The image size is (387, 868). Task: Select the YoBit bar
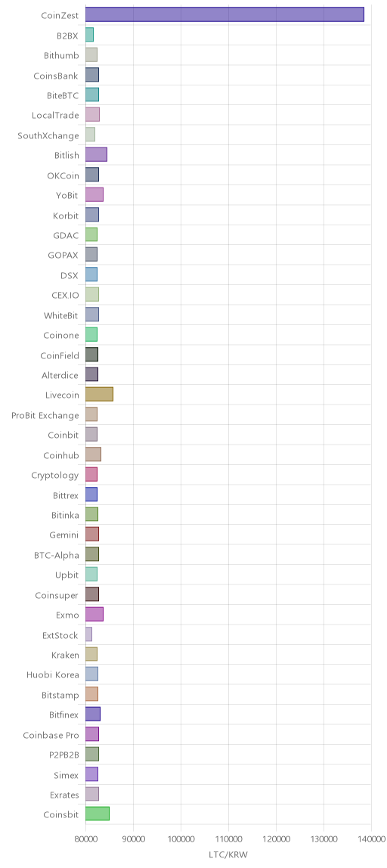(94, 194)
